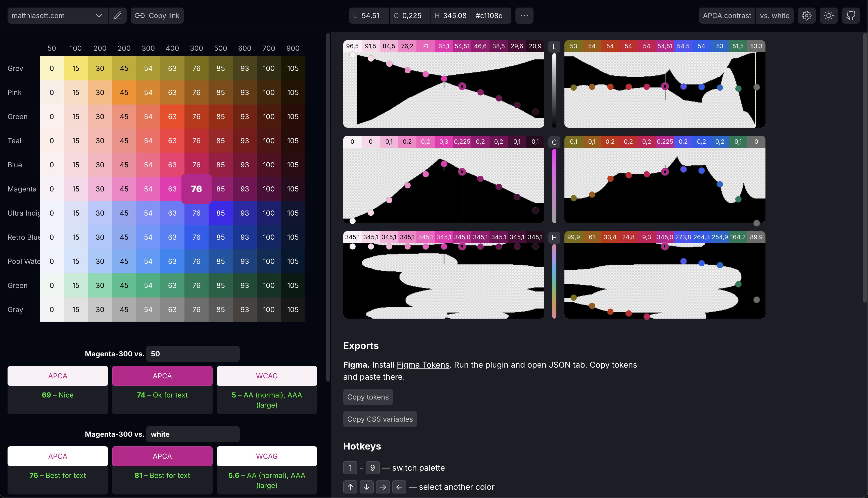
Task: Click the 96,5 value in left lightness graph
Action: [x=352, y=46]
